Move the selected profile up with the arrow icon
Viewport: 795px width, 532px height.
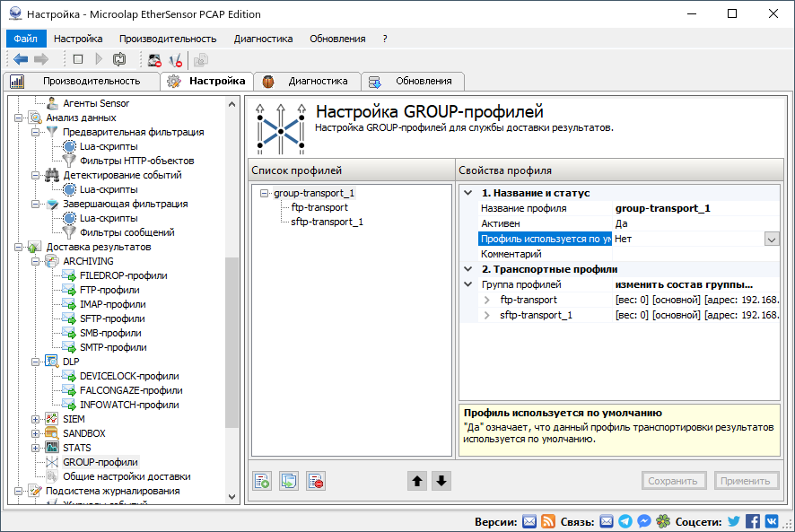pos(417,481)
